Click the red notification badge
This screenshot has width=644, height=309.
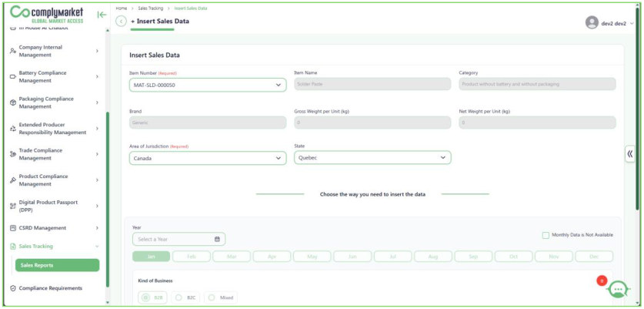point(602,281)
